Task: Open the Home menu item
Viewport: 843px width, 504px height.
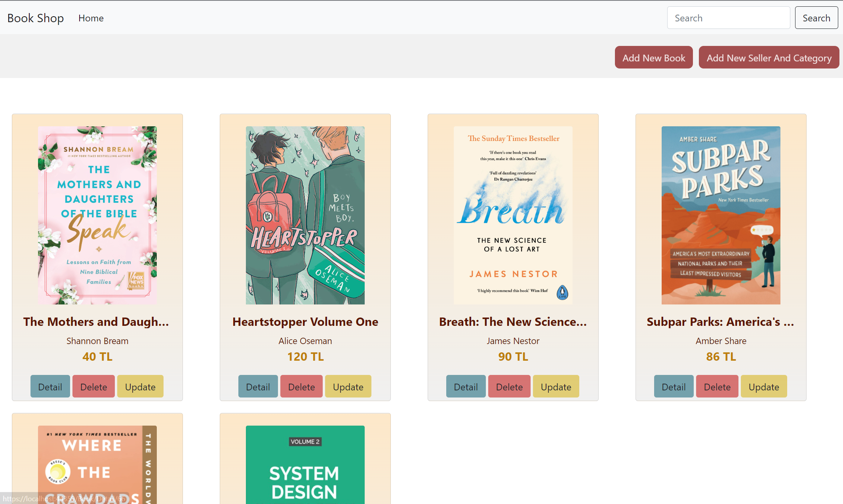Action: pyautogui.click(x=91, y=18)
